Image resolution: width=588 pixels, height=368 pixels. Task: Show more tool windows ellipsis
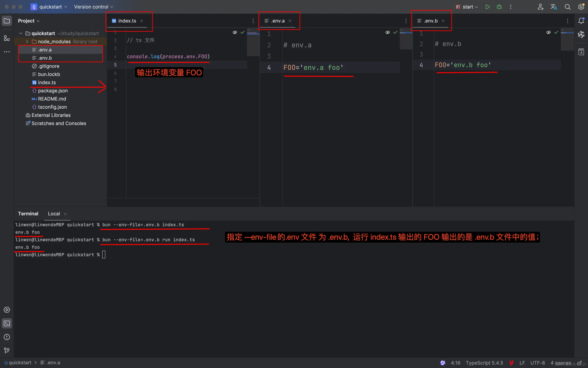click(7, 52)
